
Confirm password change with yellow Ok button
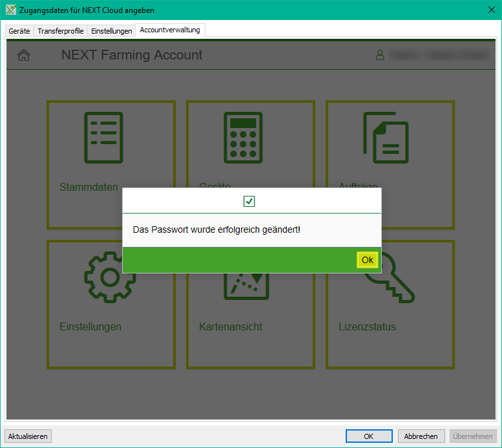tap(367, 260)
